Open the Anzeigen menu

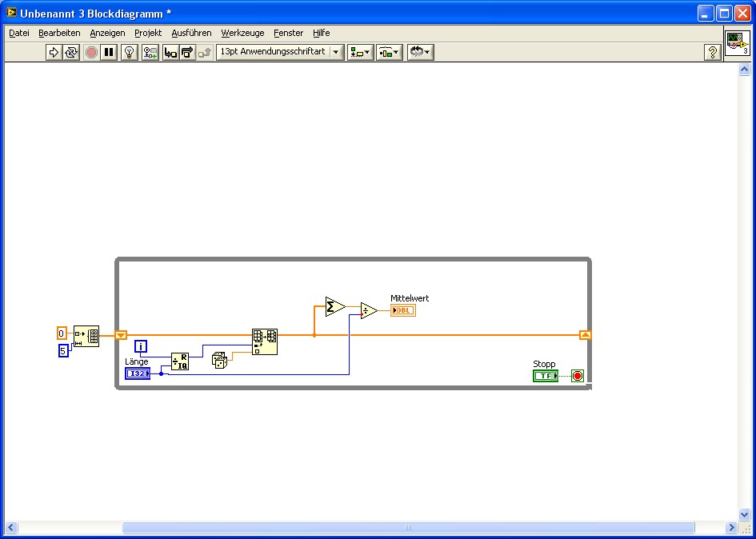coord(107,33)
